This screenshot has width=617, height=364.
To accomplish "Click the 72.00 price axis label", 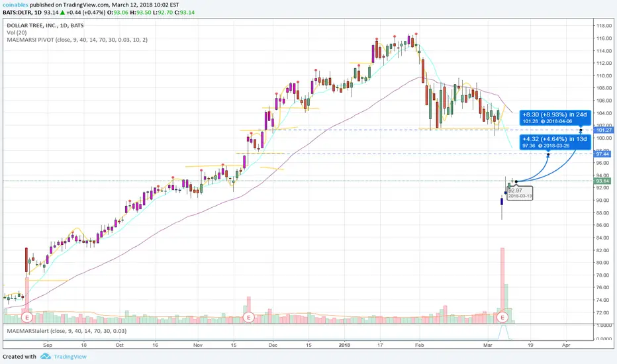I will click(x=604, y=313).
